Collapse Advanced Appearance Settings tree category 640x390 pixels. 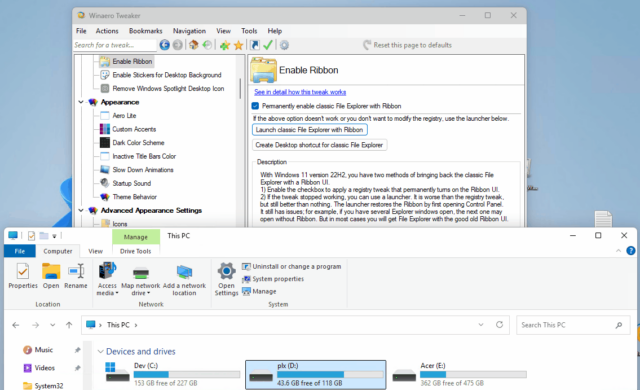(81, 211)
